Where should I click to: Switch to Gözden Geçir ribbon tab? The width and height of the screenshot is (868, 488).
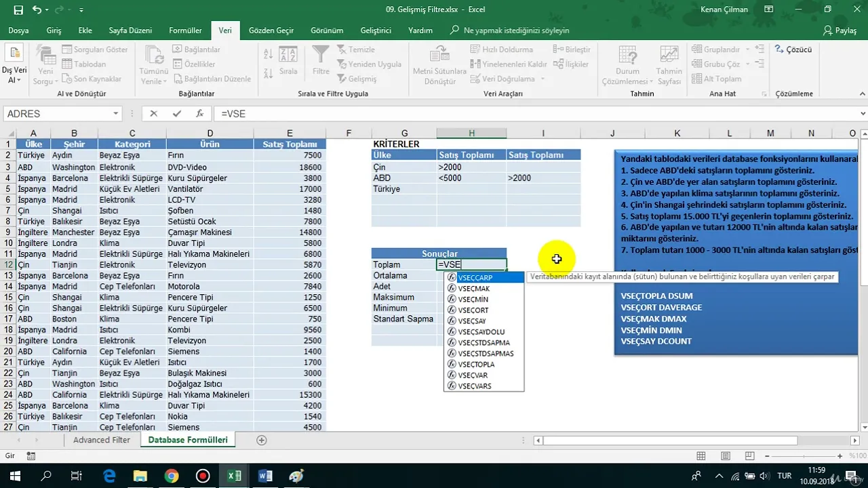271,30
